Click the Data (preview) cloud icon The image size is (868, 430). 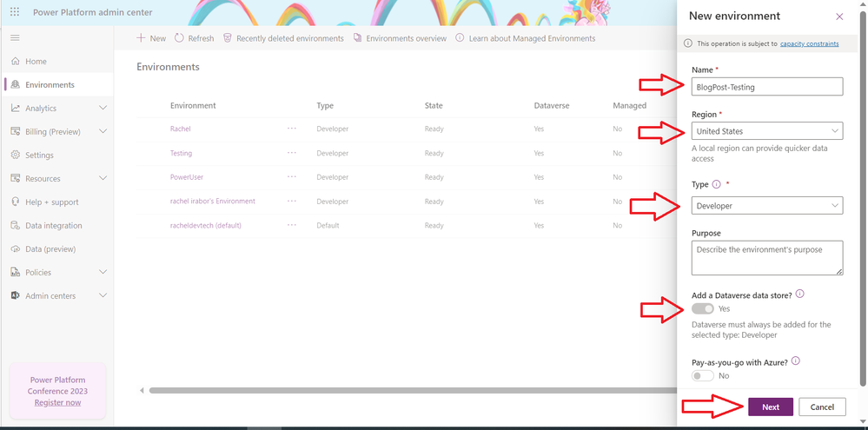point(16,249)
